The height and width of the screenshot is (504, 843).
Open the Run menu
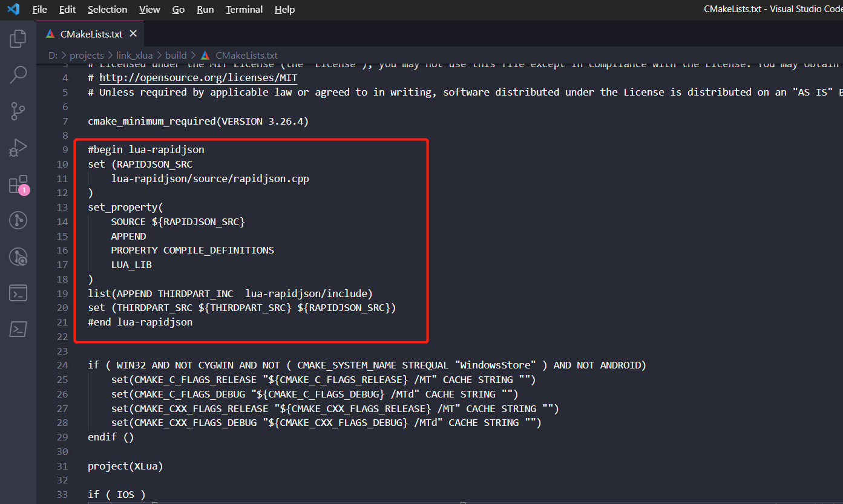[205, 9]
